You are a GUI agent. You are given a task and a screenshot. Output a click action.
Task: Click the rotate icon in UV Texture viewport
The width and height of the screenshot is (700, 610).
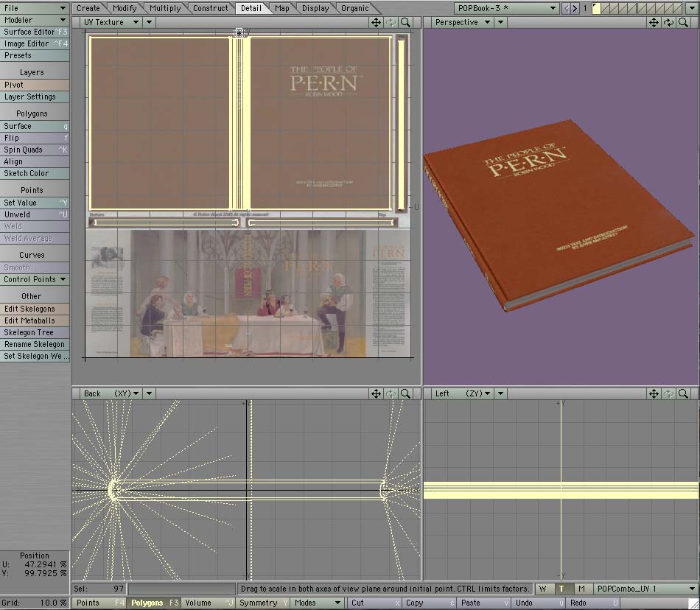[x=391, y=22]
